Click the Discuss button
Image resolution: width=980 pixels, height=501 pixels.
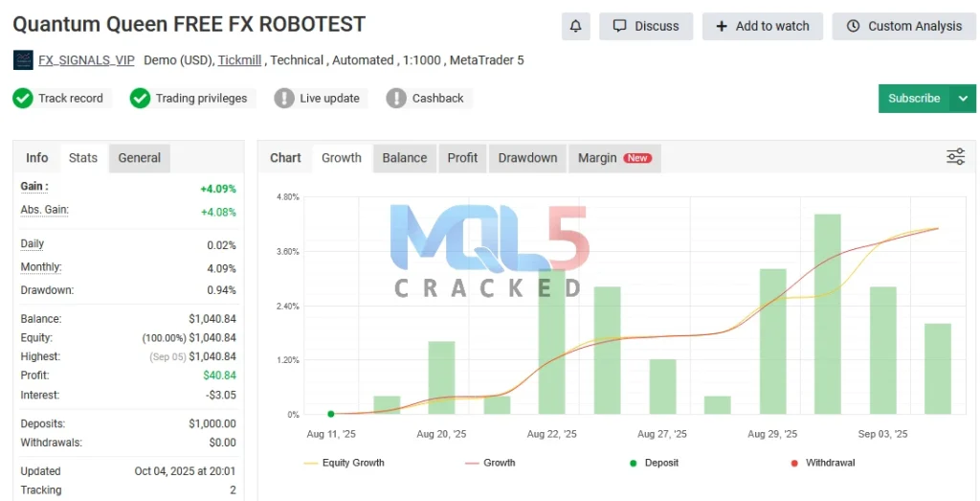pos(646,26)
